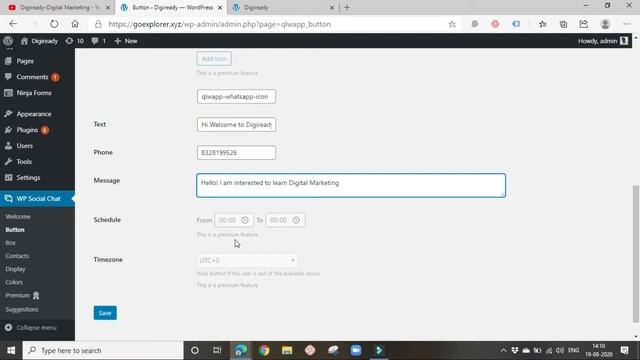Collapse the admin sidebar menu
The image size is (640, 360).
(x=31, y=327)
